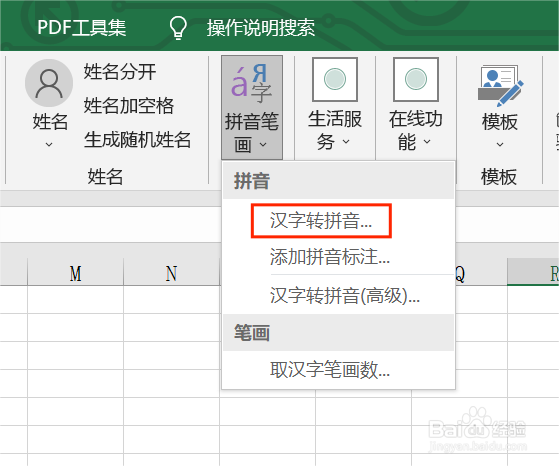The width and height of the screenshot is (559, 466).
Task: Click the 生活服务 circle icon
Action: pyautogui.click(x=335, y=80)
